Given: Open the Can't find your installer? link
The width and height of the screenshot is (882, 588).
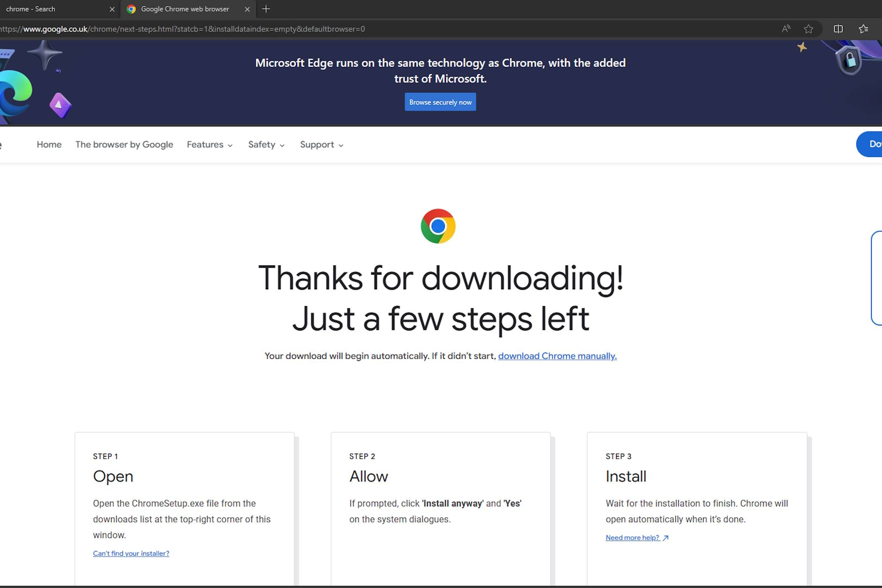Looking at the screenshot, I should tap(131, 553).
